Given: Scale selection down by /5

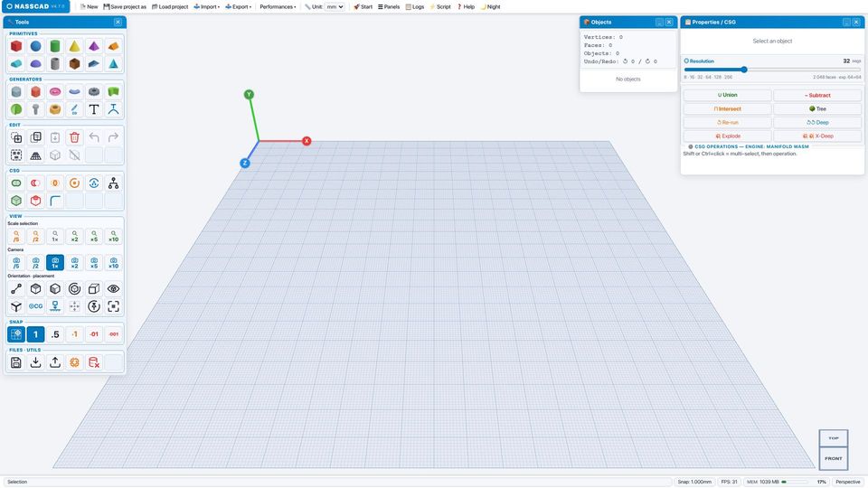Looking at the screenshot, I should coord(16,236).
